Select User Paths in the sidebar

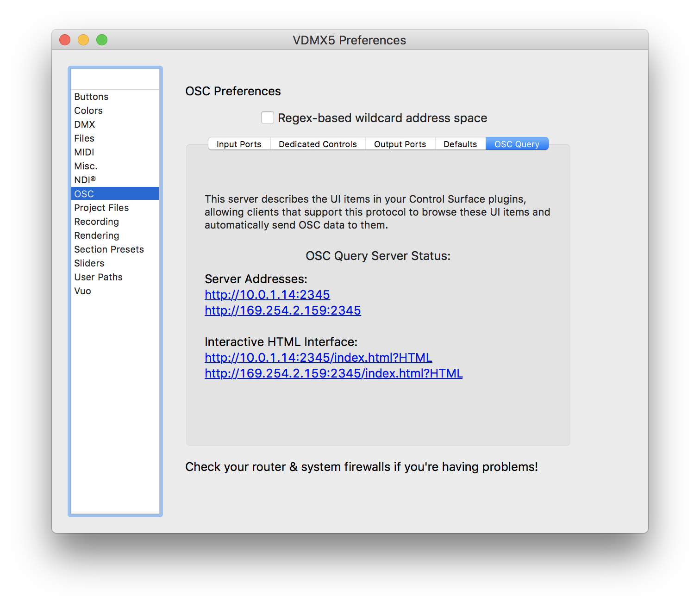tap(115, 277)
